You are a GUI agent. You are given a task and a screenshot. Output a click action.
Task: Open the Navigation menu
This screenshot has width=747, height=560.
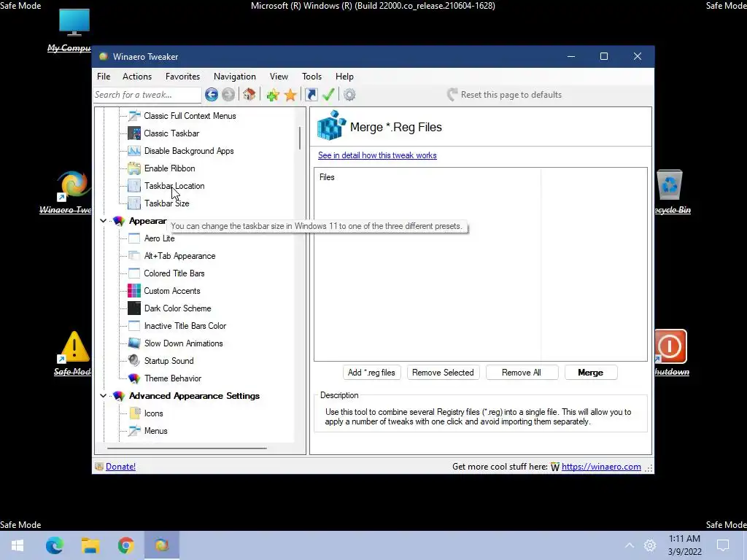pos(234,76)
